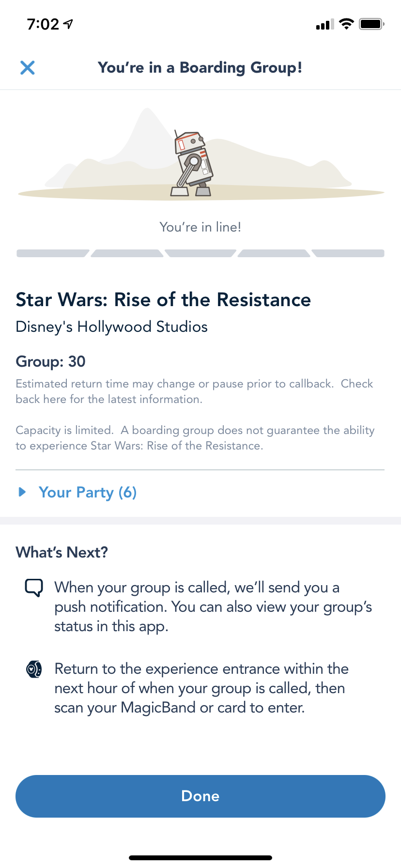Tap the last progress bar segment
Screen dimensions: 401x868
(x=349, y=253)
